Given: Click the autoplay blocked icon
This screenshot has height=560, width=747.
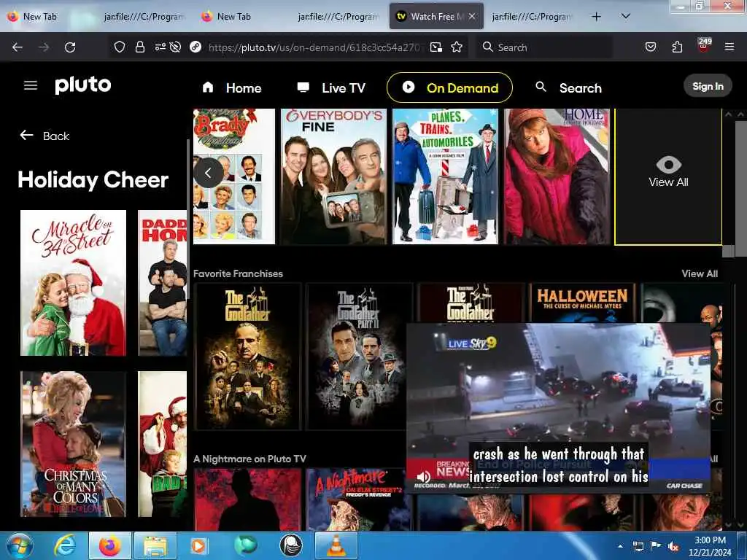Looking at the screenshot, I should click(x=175, y=47).
